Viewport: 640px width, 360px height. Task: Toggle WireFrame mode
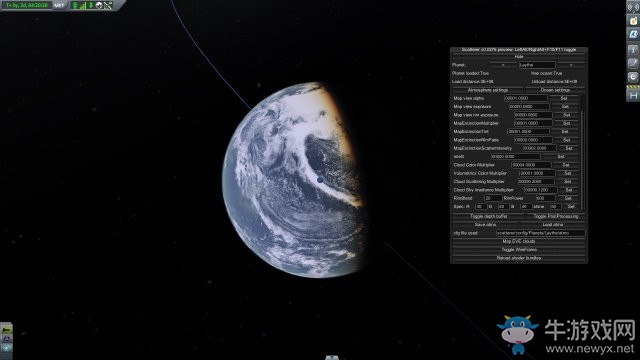pyautogui.click(x=519, y=249)
